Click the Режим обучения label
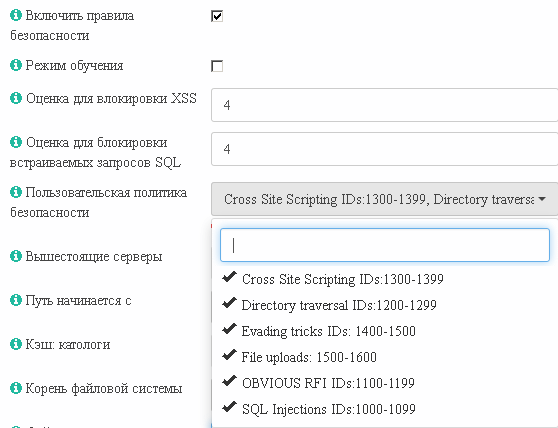Screen dimensions: 558x428 (74, 66)
